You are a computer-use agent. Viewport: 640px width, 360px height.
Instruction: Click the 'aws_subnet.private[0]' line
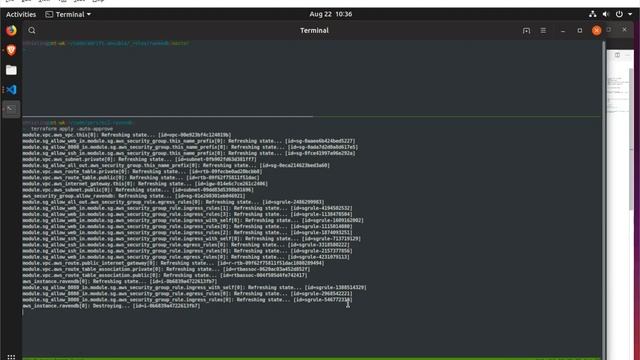point(140,160)
